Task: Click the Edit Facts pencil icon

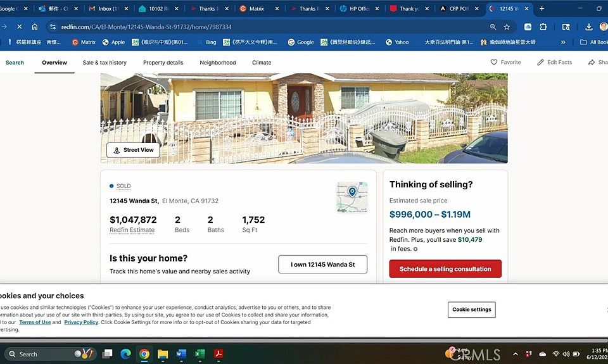Action: pyautogui.click(x=540, y=62)
